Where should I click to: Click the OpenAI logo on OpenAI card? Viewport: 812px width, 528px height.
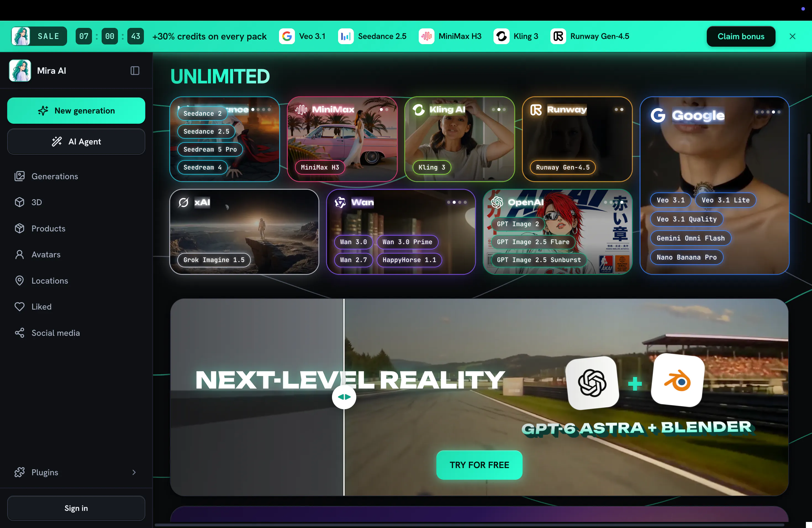click(497, 202)
